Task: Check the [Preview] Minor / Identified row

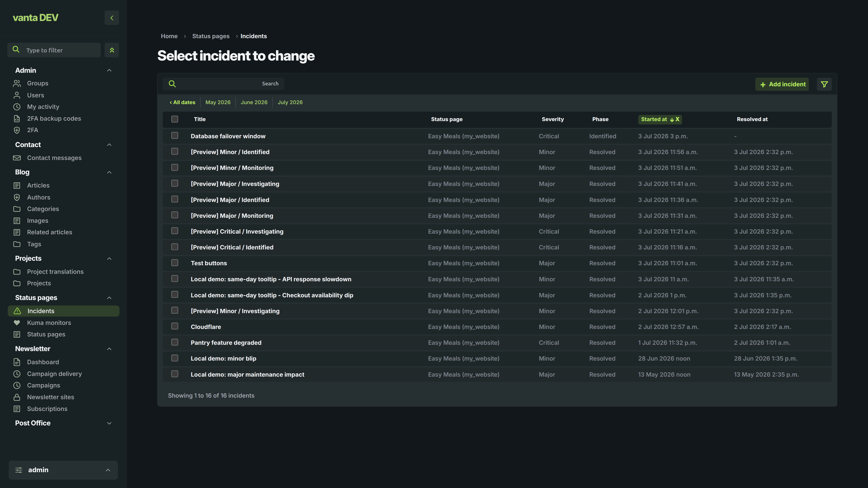Action: click(x=175, y=151)
